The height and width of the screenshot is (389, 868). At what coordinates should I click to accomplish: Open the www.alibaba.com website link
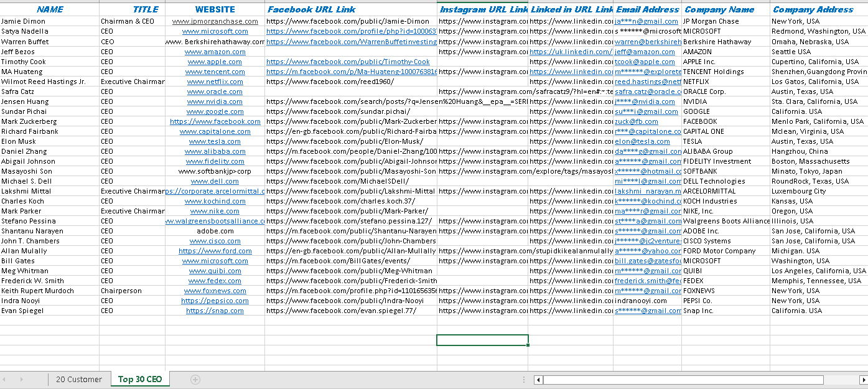pyautogui.click(x=215, y=151)
